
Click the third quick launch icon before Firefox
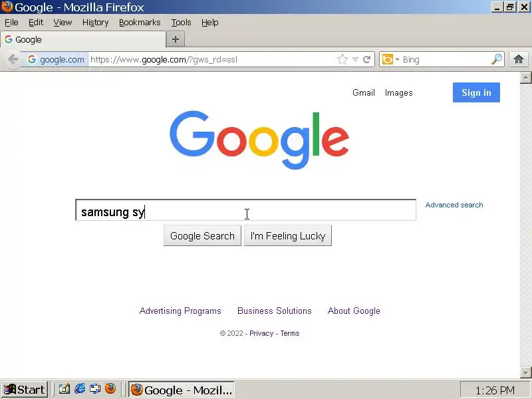coord(95,389)
